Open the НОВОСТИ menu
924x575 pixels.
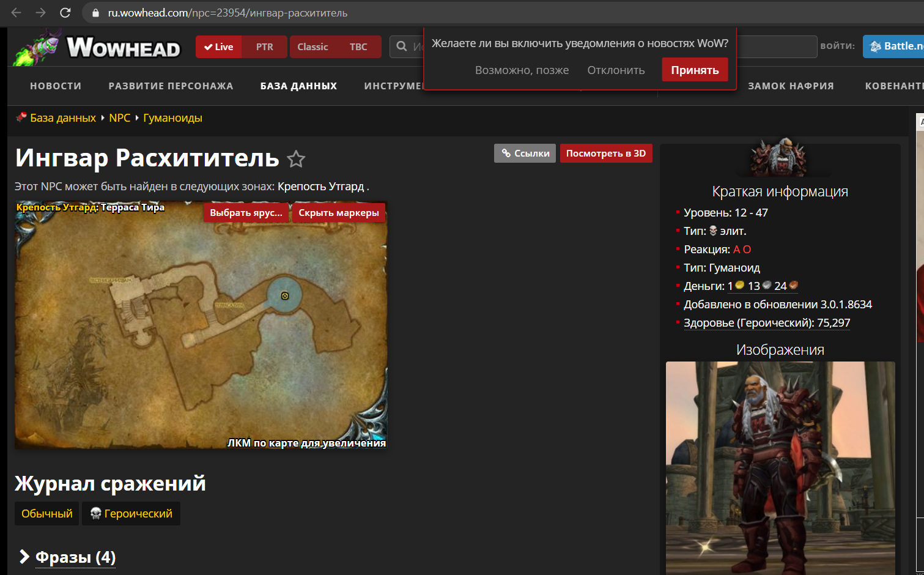pyautogui.click(x=56, y=86)
